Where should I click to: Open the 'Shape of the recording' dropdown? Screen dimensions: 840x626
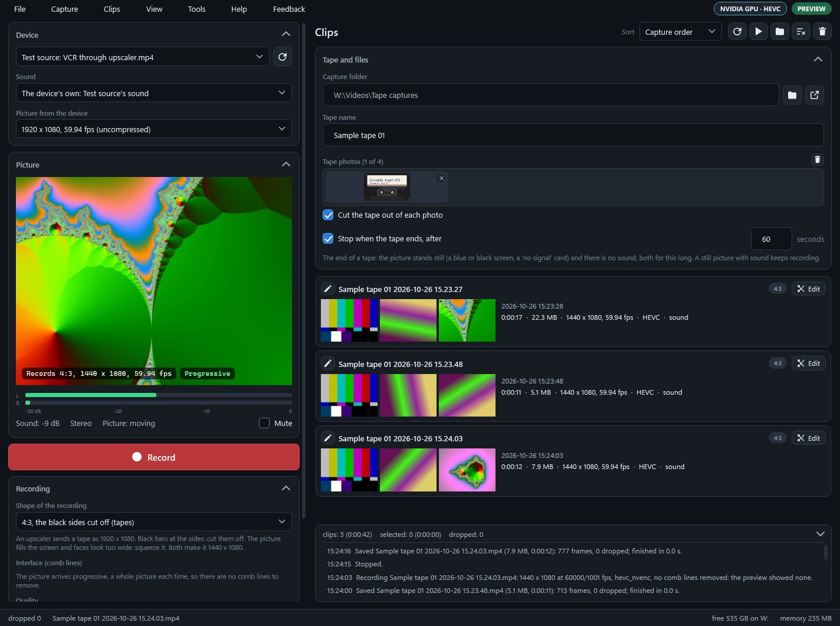point(154,522)
